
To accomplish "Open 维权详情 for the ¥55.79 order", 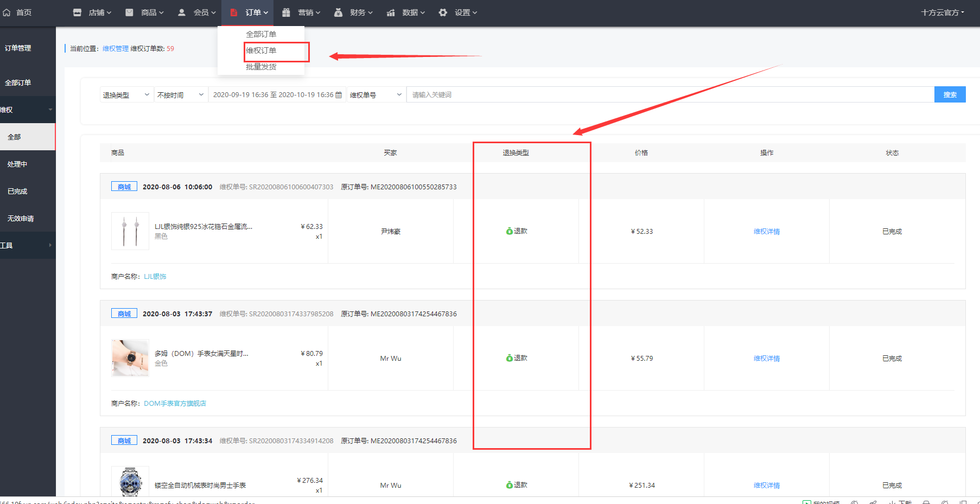I will coord(767,359).
